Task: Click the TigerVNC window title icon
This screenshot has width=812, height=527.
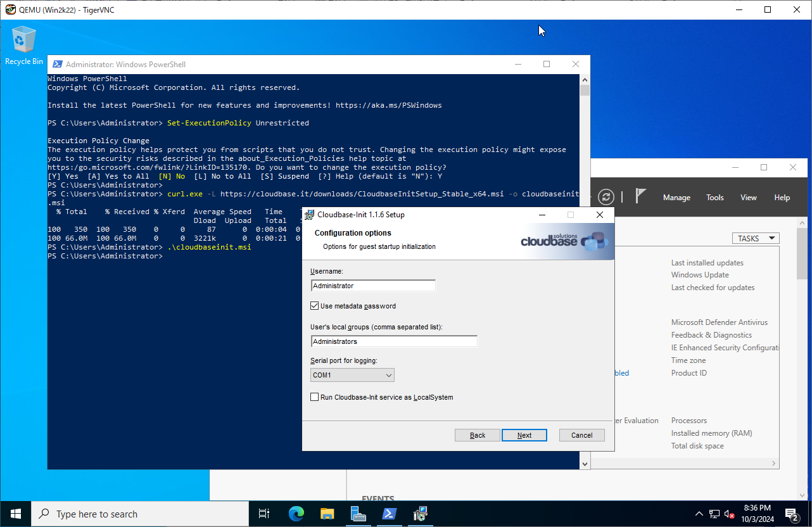Action: point(10,10)
